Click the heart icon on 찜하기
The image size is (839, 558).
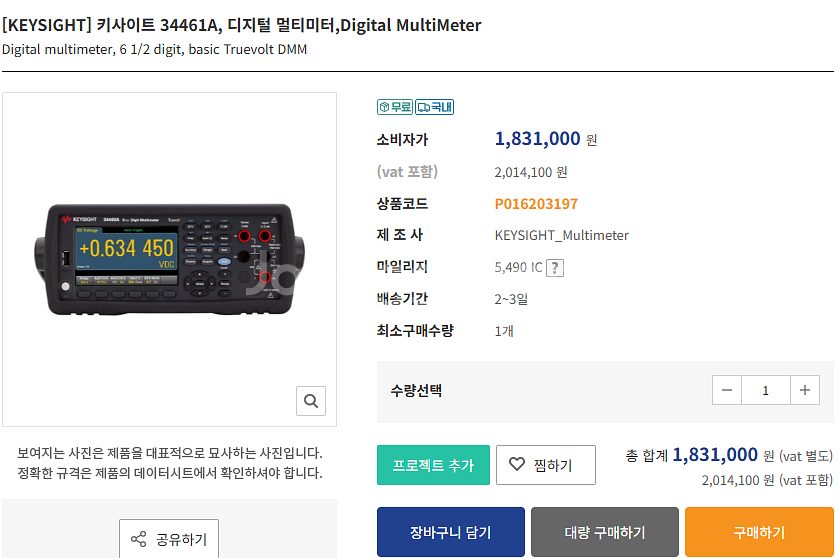coord(517,464)
